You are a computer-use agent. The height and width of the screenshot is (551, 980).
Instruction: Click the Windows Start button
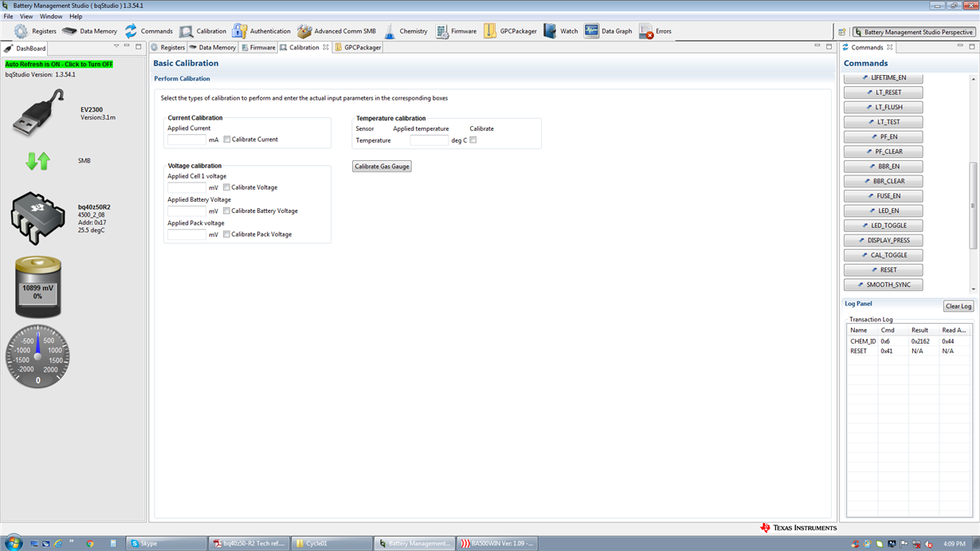click(x=13, y=543)
